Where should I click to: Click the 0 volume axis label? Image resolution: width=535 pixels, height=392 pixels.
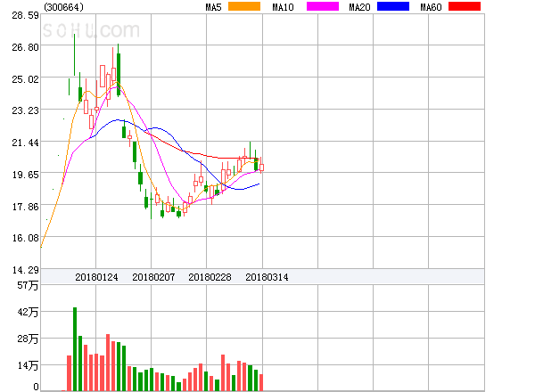coord(36,387)
